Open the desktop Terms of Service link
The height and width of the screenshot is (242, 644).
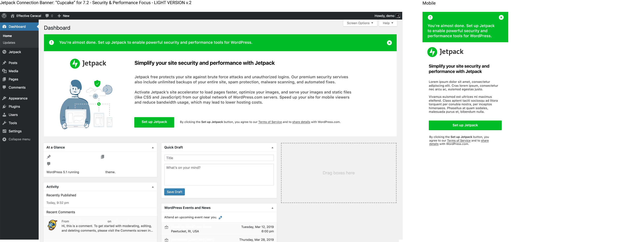[270, 122]
